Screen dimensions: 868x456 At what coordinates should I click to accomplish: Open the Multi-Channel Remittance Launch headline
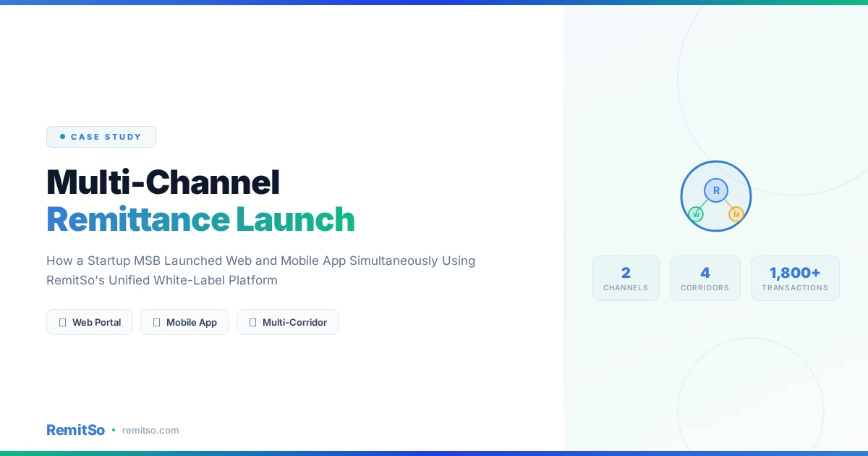point(200,200)
